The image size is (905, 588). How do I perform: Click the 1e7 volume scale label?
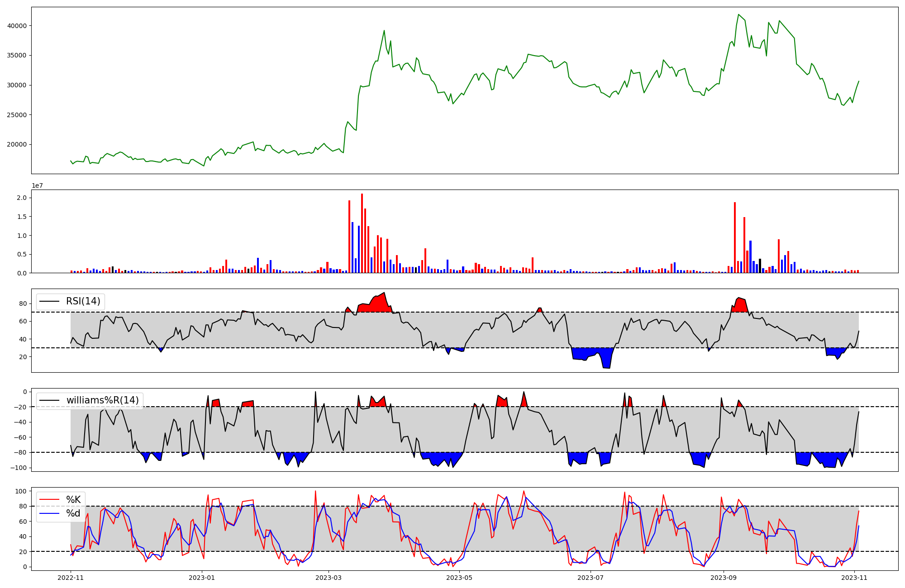(37, 185)
